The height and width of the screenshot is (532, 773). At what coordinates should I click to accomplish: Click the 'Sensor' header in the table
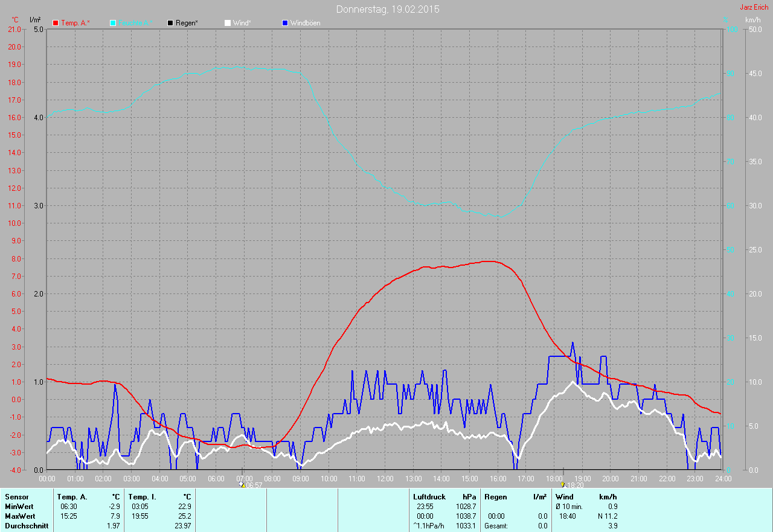coord(16,497)
